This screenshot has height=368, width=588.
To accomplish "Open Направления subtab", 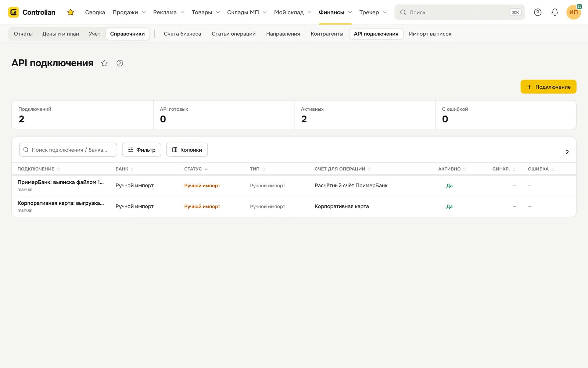I will pos(283,34).
